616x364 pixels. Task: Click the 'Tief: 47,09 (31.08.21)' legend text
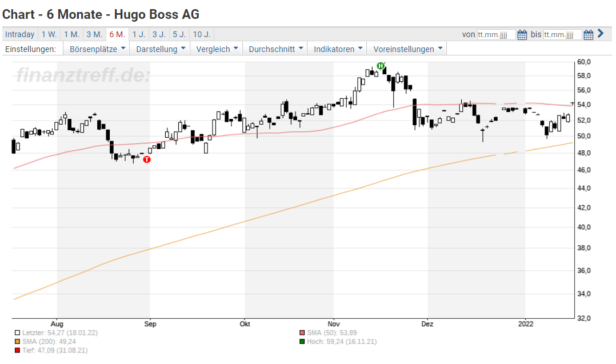pos(55,350)
